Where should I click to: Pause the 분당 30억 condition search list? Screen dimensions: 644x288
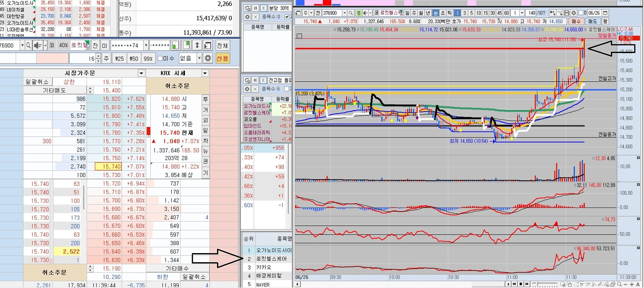[x=256, y=8]
